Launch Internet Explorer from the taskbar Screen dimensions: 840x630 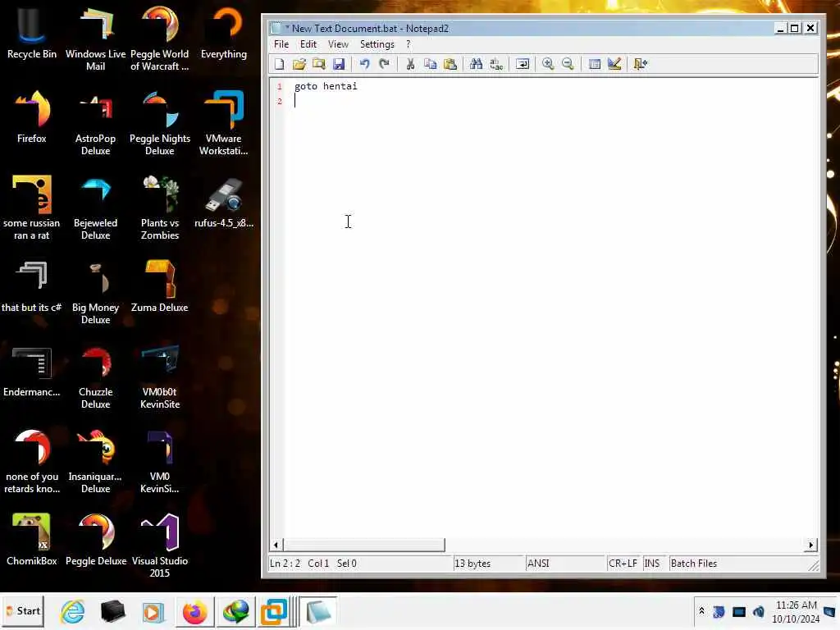[x=72, y=611]
